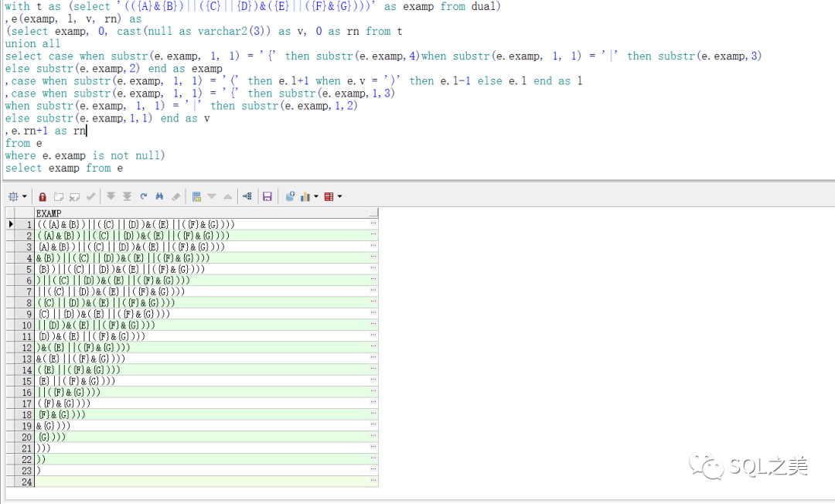Click the ellipsis button in row 16
Screen dimensions: 835x504
[x=373, y=392]
